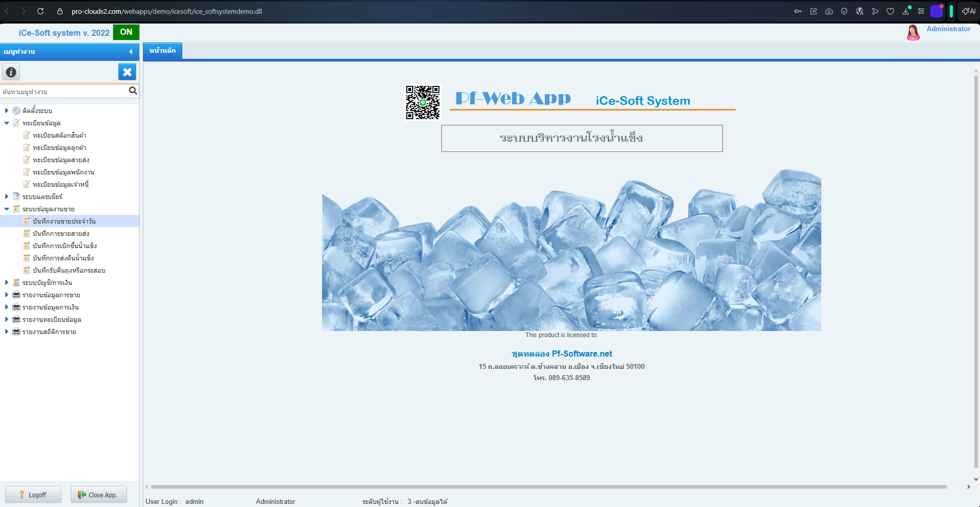Click the search magnifier icon
The height and width of the screenshot is (507, 980).
pos(133,91)
